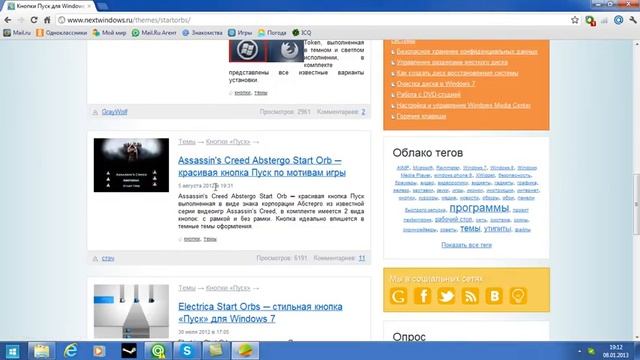This screenshot has width=640, height=360.
Task: Open ICQ bookmark
Action: (302, 33)
